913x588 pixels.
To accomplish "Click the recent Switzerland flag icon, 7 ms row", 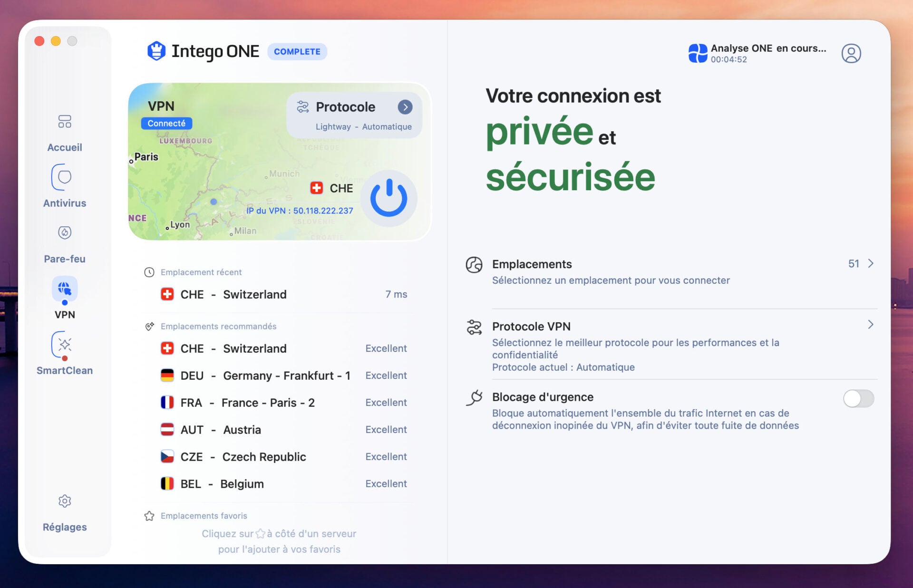I will [167, 294].
